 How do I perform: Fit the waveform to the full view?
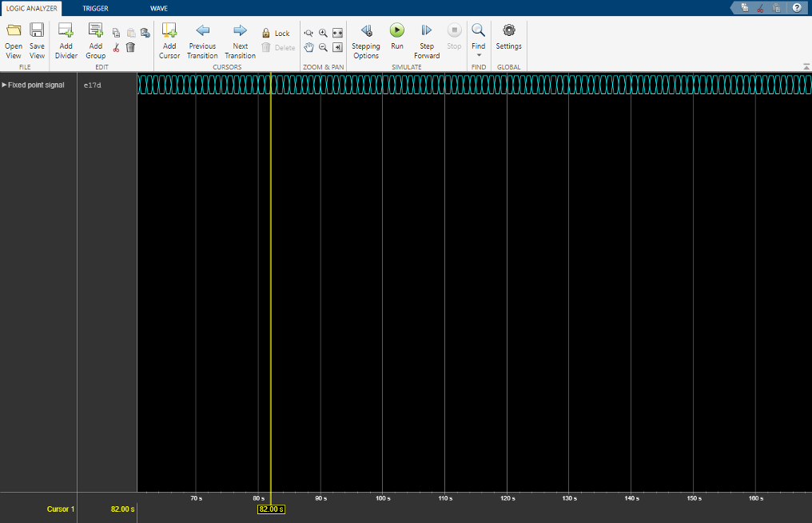[337, 33]
